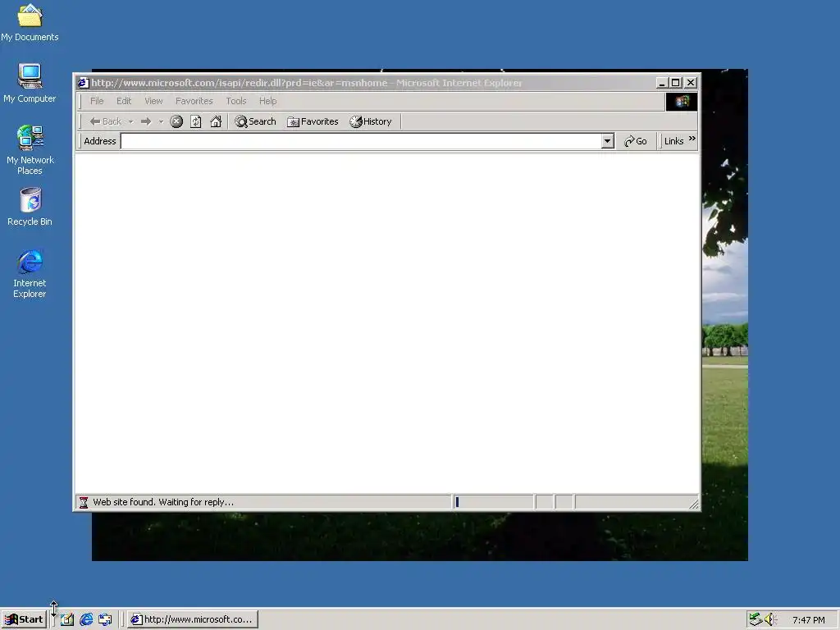Refresh the page with the Refresh icon
840x630 pixels.
(196, 121)
